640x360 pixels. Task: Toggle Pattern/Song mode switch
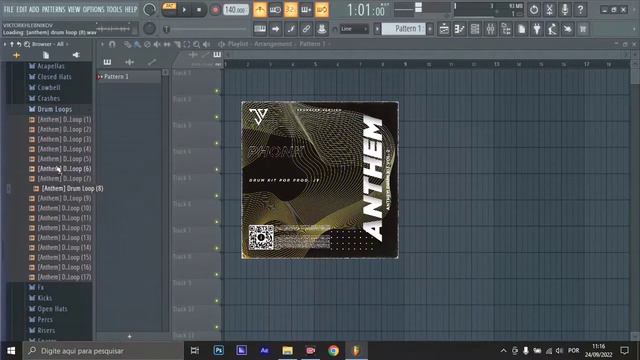point(169,9)
